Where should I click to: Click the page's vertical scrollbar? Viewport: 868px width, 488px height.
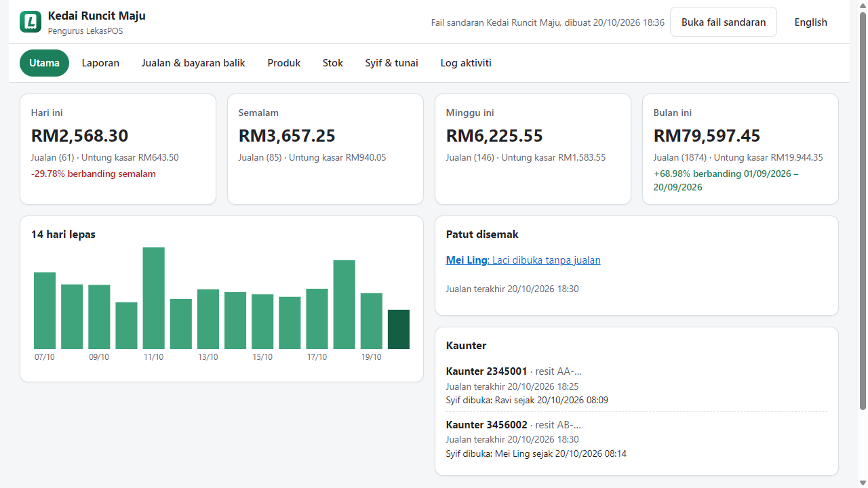[x=863, y=210]
